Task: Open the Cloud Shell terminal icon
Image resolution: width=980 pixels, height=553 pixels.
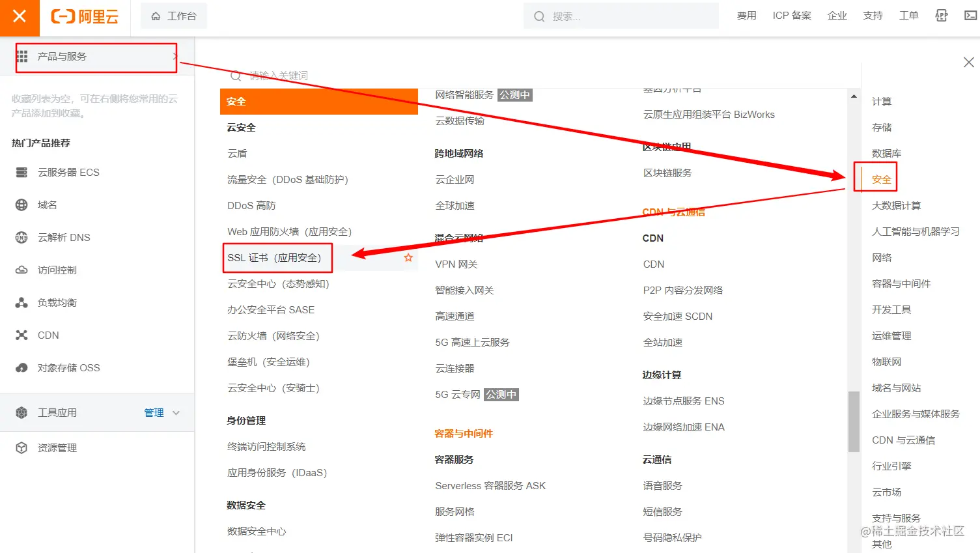Action: tap(970, 16)
